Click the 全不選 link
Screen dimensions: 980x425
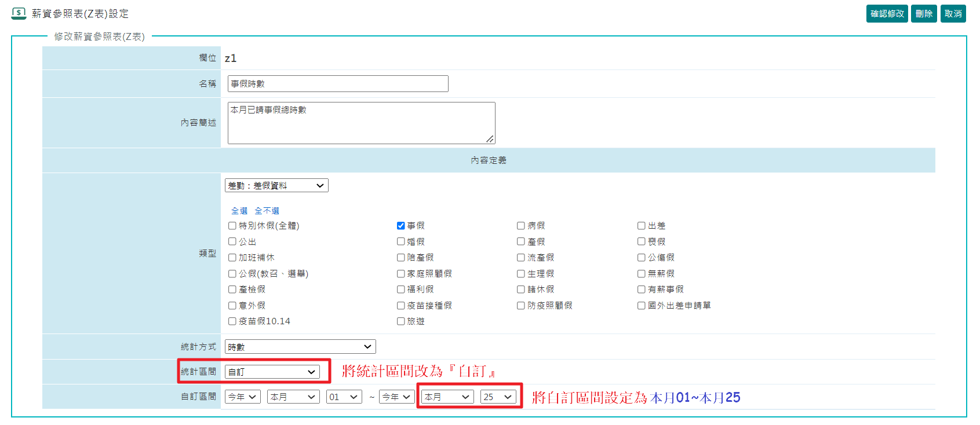[267, 211]
